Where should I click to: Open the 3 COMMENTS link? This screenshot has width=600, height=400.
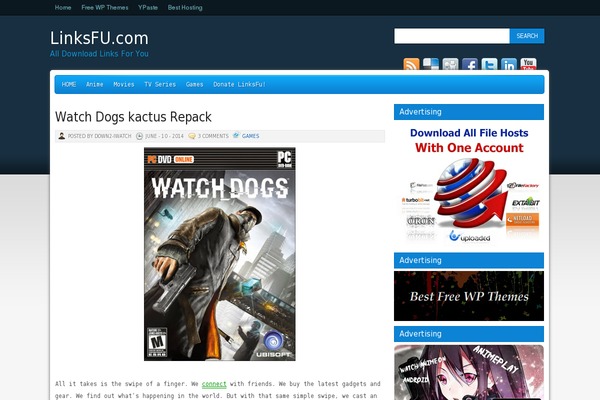[x=213, y=136]
